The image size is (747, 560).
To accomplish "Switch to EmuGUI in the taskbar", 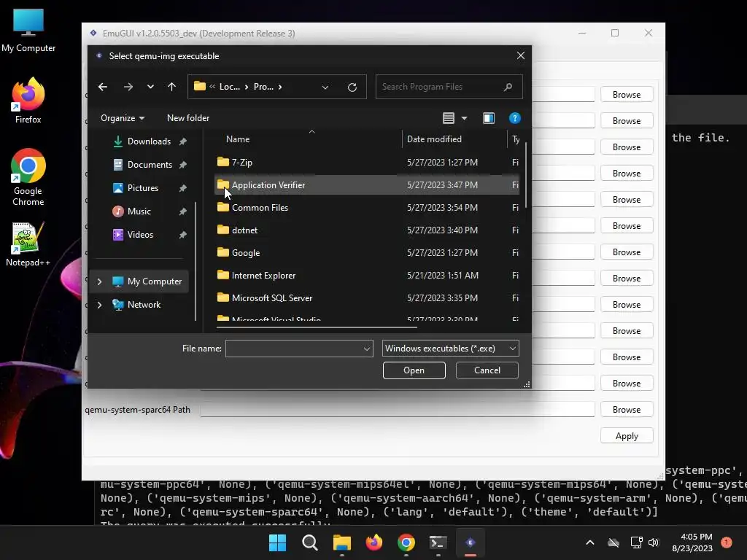I will (471, 542).
